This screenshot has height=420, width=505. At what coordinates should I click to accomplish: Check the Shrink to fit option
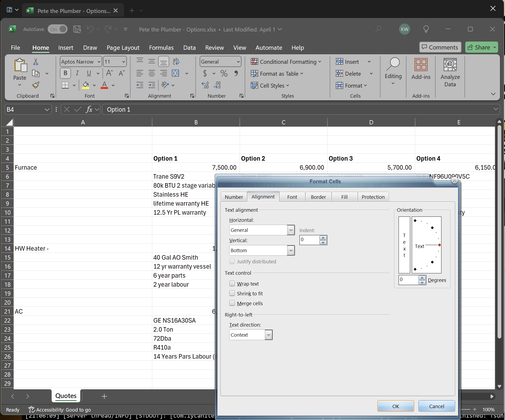tap(232, 293)
